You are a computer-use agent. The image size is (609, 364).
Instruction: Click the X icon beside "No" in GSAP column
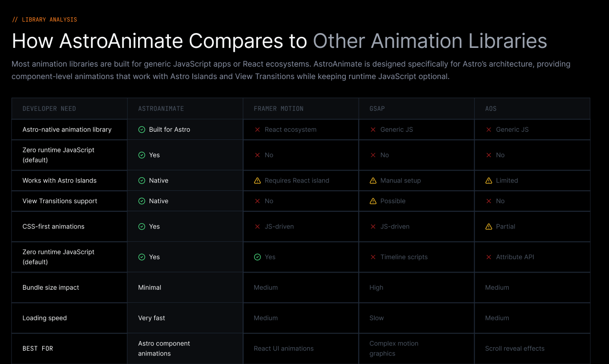pos(373,155)
